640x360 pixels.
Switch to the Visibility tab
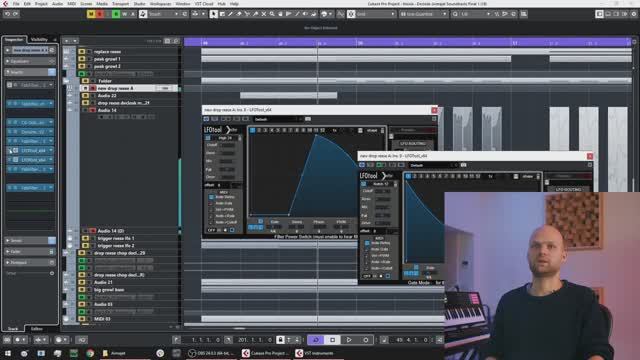point(39,40)
